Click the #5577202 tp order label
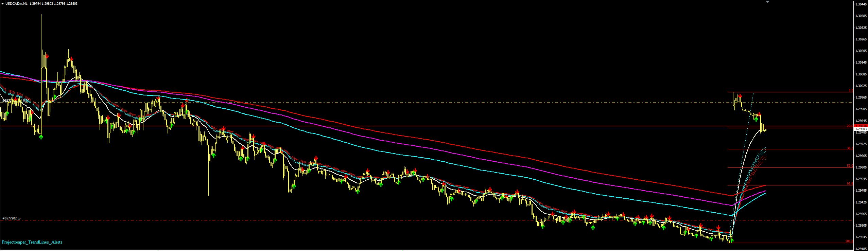The width and height of the screenshot is (868, 251). (x=11, y=218)
